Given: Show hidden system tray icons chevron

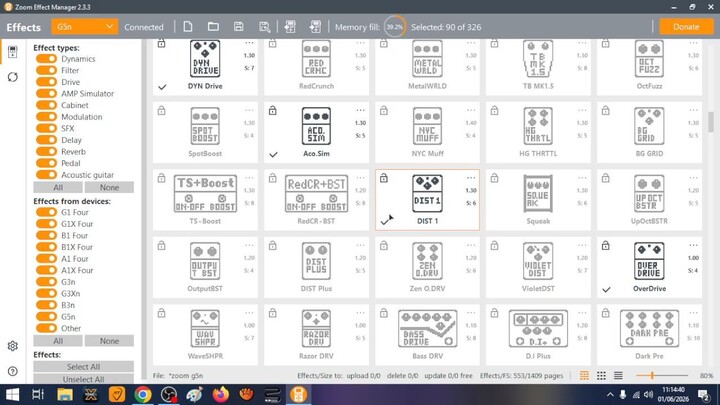Looking at the screenshot, I should point(610,394).
